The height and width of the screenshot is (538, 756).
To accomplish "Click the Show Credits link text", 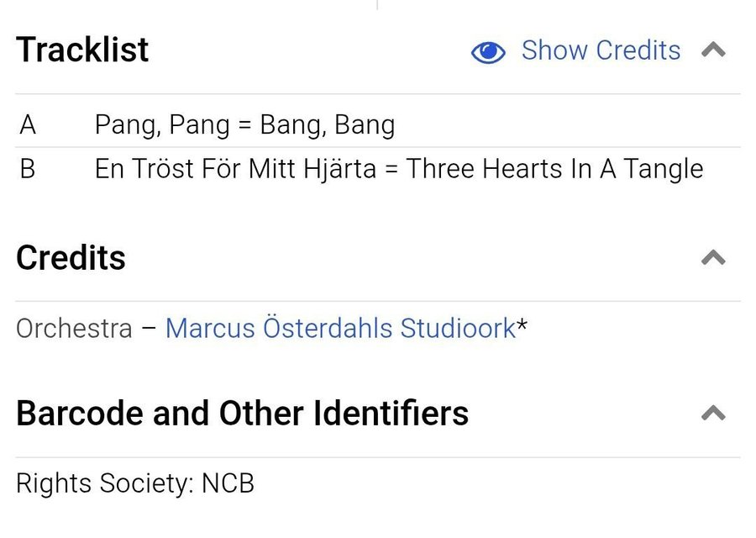I will click(601, 50).
